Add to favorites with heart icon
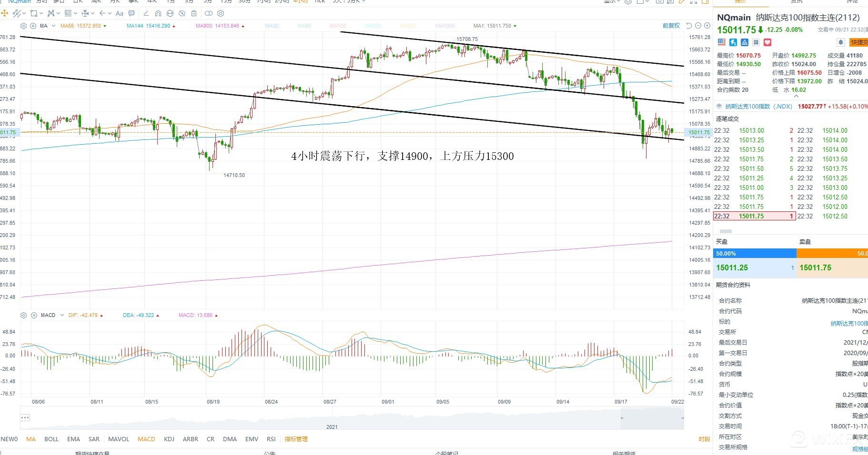Image resolution: width=868 pixels, height=455 pixels. [767, 42]
